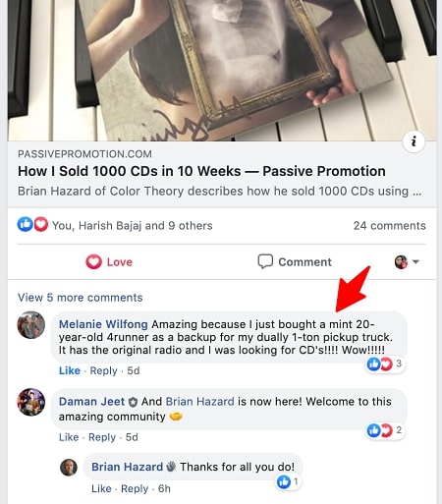442x504 pixels.
Task: Click the admin shield badge beside Daman Jeet
Action: 133,402
